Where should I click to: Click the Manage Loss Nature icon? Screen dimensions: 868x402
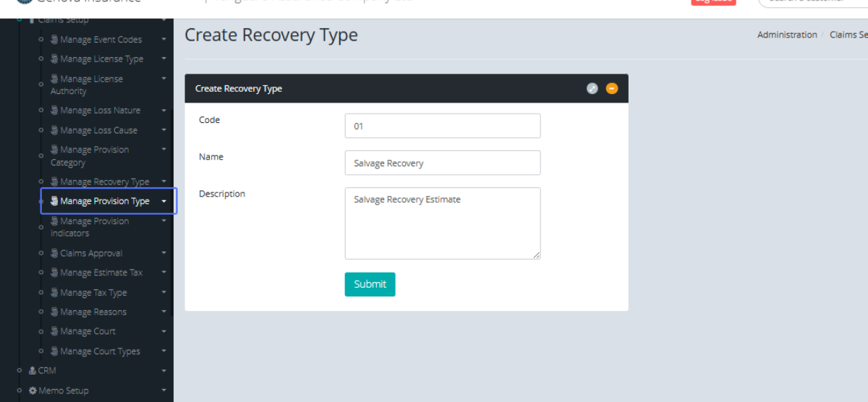pos(54,111)
